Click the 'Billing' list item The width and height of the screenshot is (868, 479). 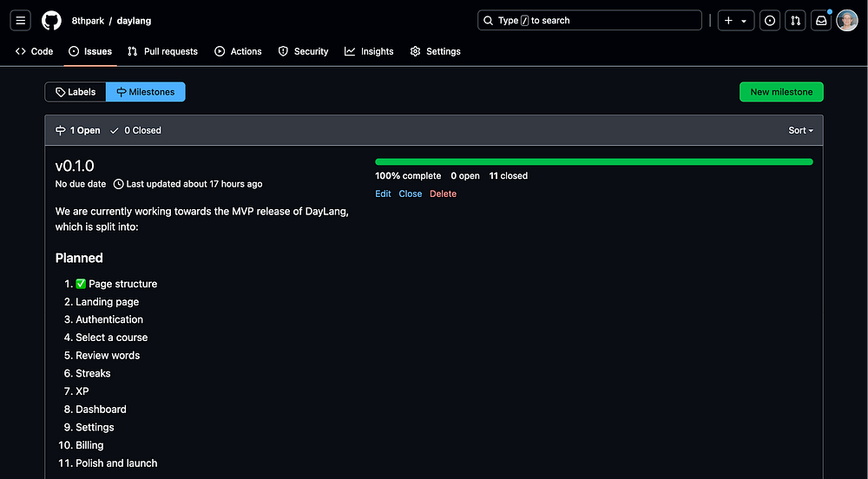tap(89, 445)
